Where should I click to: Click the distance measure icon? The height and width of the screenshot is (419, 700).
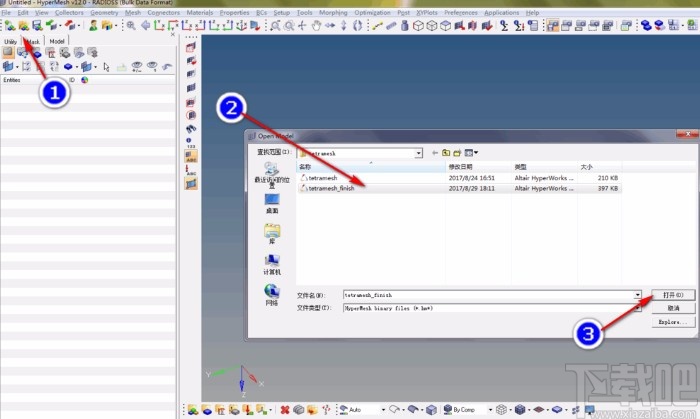(x=378, y=25)
